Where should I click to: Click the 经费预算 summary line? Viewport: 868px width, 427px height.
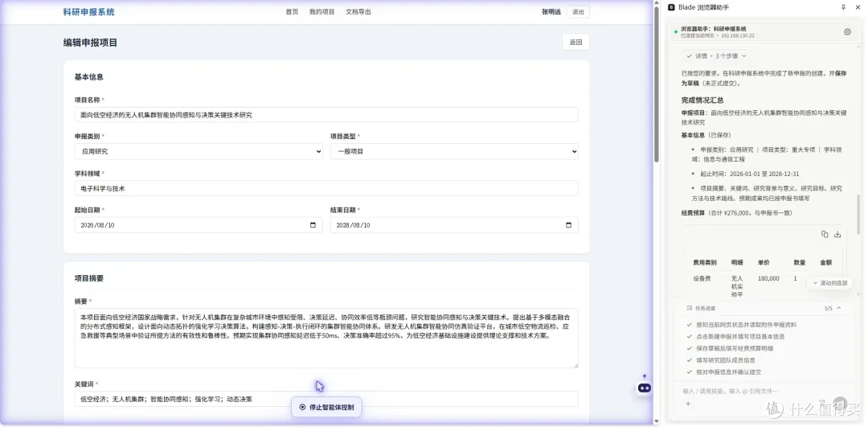(x=738, y=212)
